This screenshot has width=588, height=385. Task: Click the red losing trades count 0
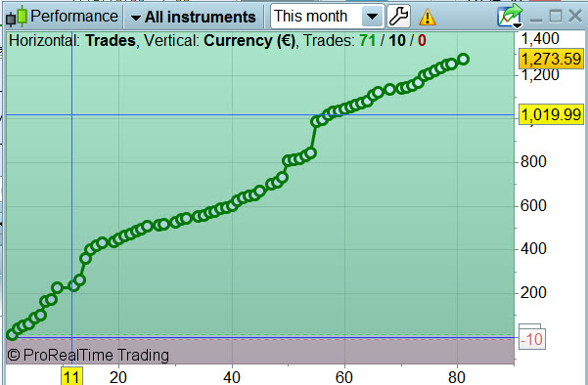(x=422, y=40)
